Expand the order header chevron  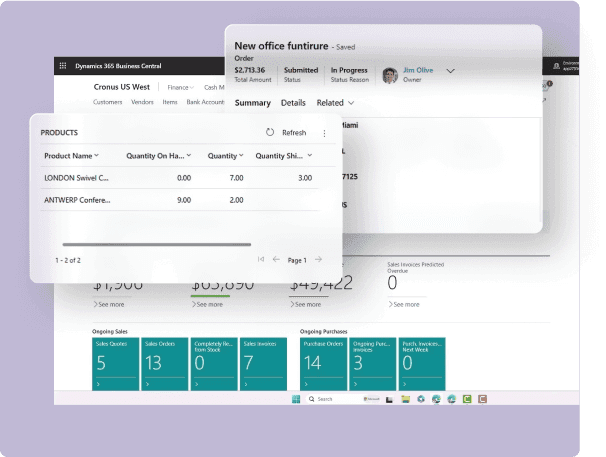tap(450, 71)
